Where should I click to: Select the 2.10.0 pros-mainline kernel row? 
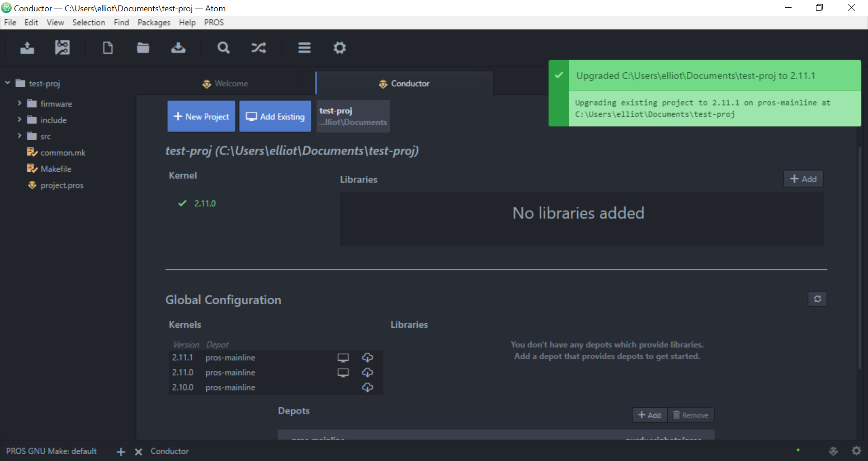click(x=276, y=387)
